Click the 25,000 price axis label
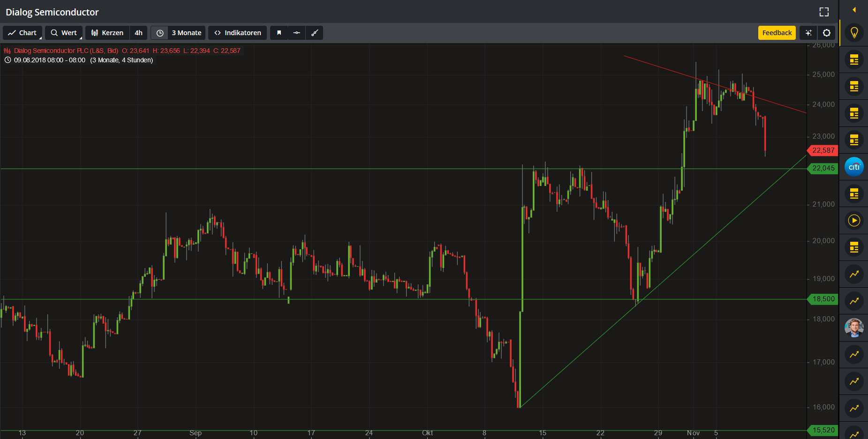 (823, 74)
